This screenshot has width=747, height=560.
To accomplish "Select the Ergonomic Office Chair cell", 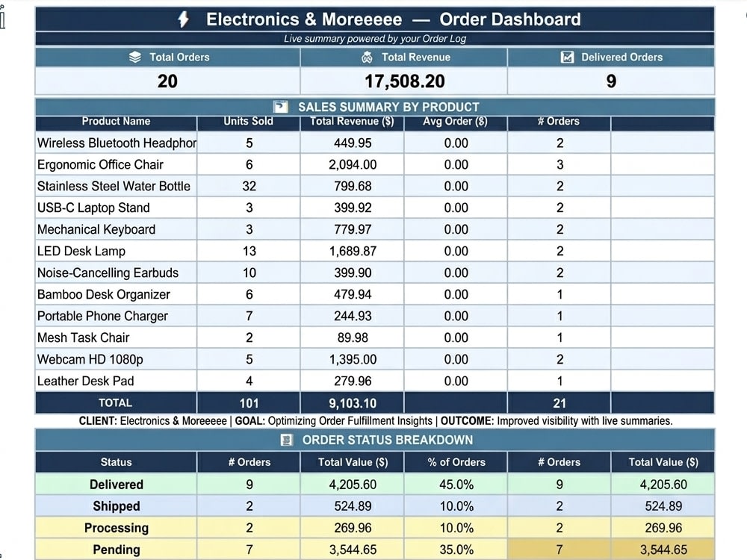I will tap(116, 165).
